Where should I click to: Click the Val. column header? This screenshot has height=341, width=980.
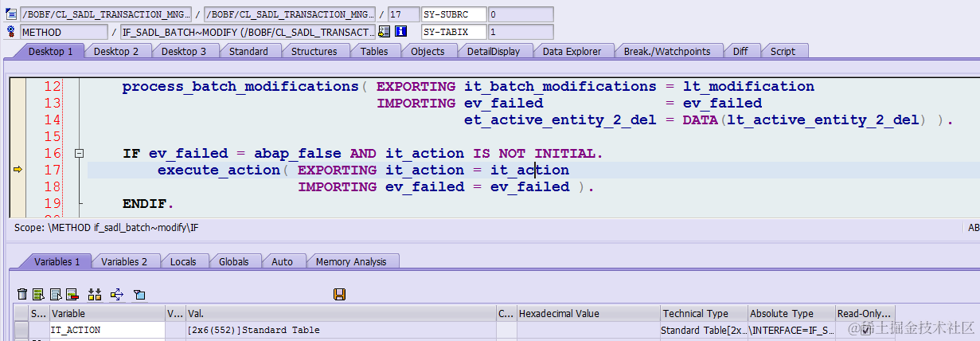tap(340, 314)
